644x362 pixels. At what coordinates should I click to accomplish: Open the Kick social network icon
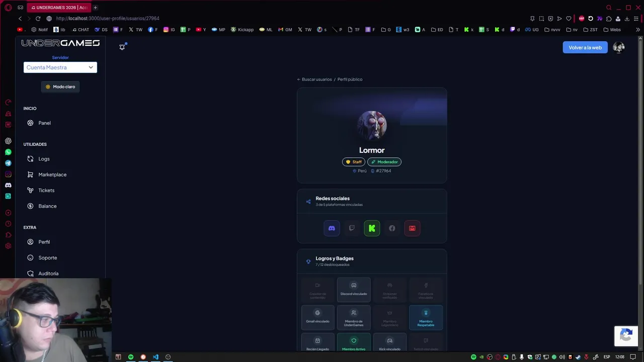(x=372, y=228)
